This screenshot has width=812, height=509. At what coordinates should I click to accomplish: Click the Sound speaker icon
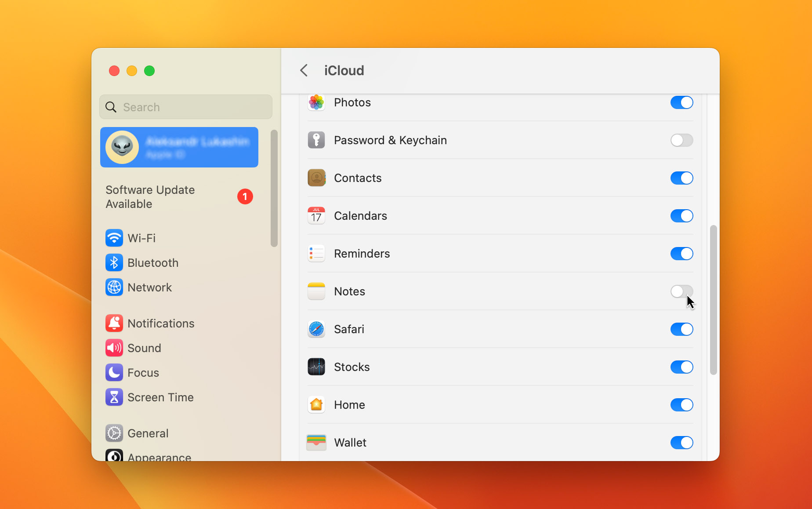114,348
